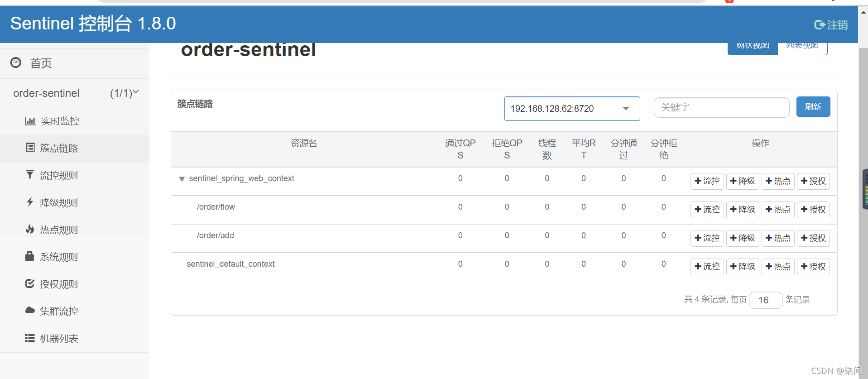868x379 pixels.
Task: Click the 降级规则 lightning icon
Action: click(30, 202)
